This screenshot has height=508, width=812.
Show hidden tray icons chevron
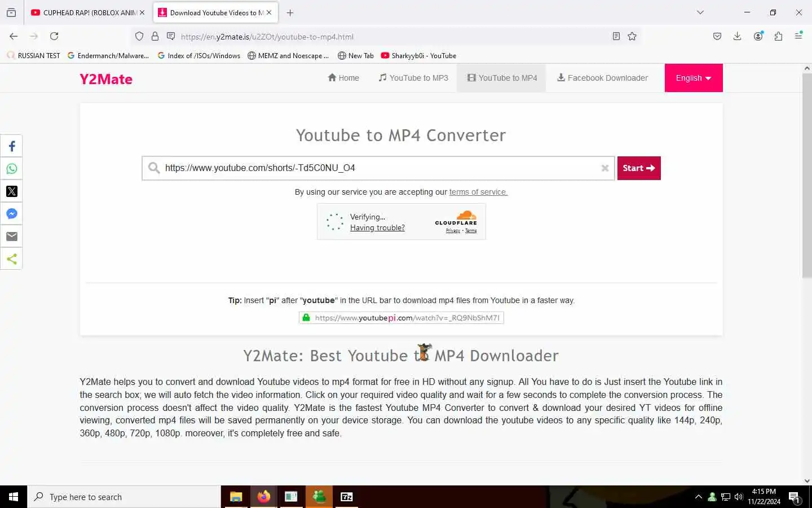[698, 497]
